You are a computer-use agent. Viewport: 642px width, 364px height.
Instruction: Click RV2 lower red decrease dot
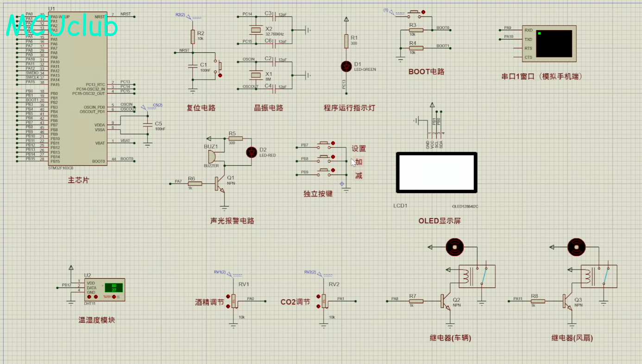coord(318,306)
